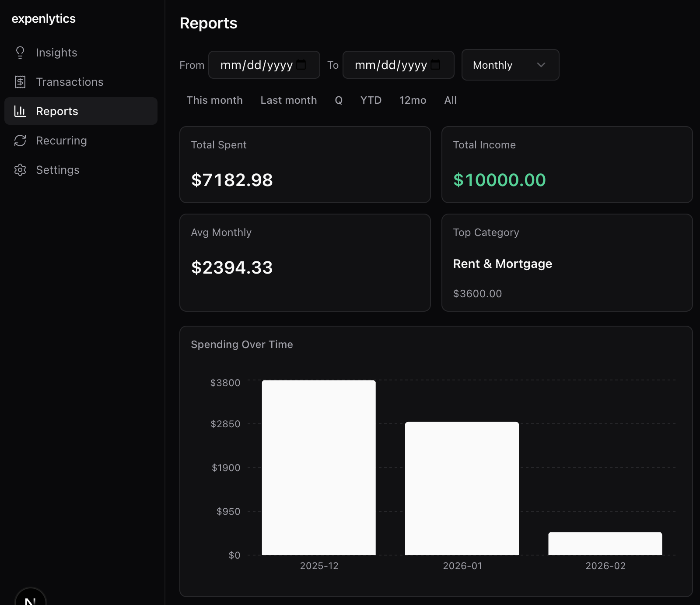Click the chevron on the Monthly selector

(x=541, y=65)
